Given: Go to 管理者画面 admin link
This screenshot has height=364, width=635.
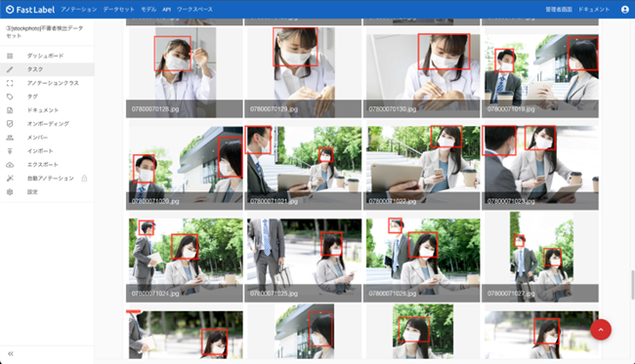Looking at the screenshot, I should 559,10.
